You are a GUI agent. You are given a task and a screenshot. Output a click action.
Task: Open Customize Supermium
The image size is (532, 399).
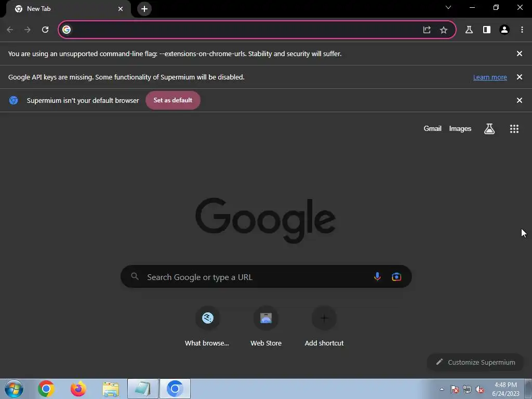pyautogui.click(x=475, y=362)
